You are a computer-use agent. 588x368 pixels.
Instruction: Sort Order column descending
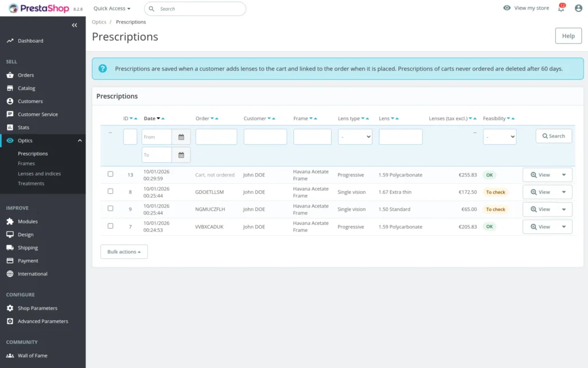click(212, 118)
